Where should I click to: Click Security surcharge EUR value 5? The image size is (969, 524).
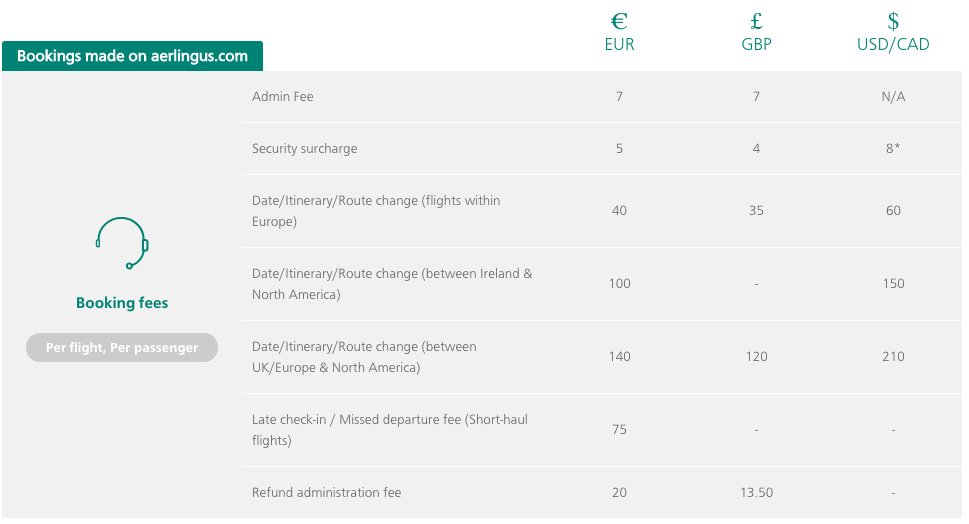(x=619, y=148)
